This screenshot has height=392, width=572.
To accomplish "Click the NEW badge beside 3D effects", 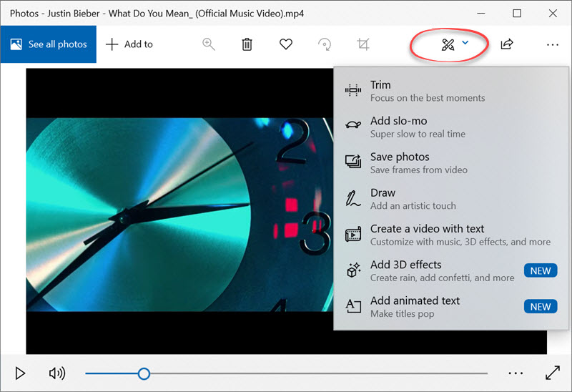I will click(x=541, y=271).
